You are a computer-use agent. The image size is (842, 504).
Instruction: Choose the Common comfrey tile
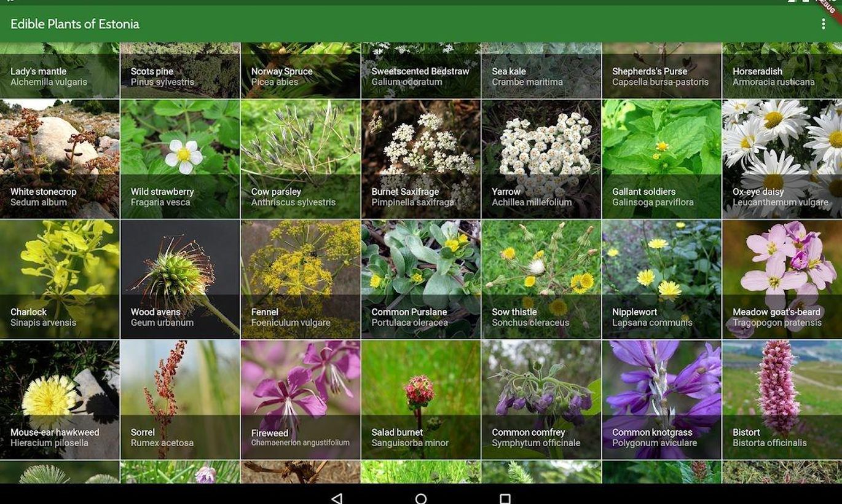tap(541, 400)
